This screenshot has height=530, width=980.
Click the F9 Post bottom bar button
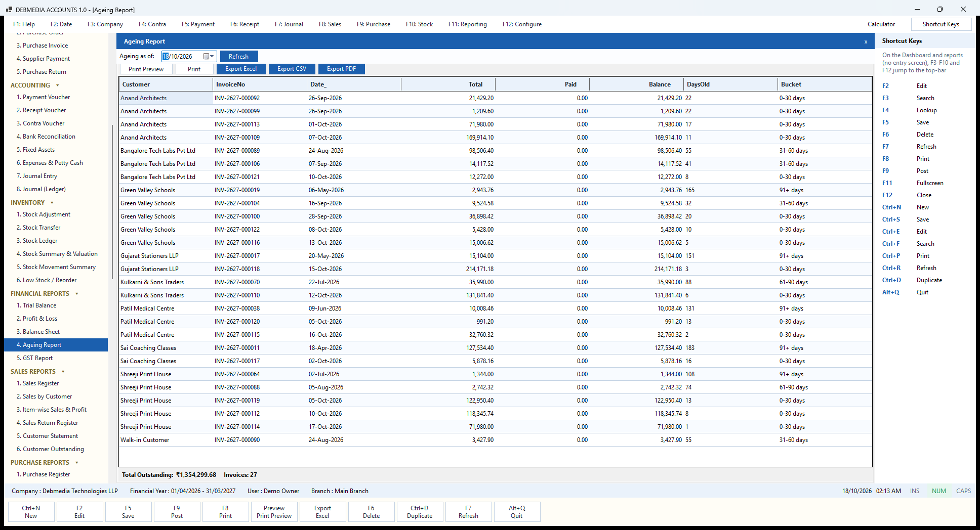point(177,512)
